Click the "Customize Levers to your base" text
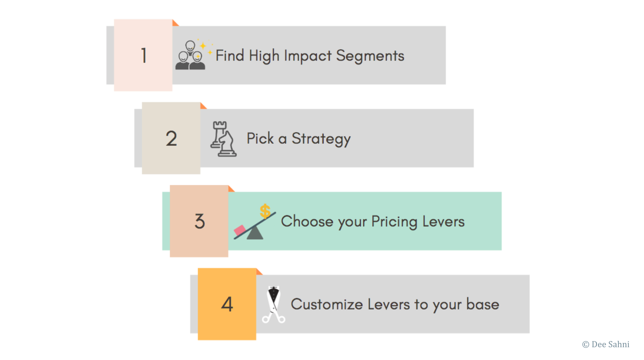Screen dimensions: 644x360 [395, 304]
